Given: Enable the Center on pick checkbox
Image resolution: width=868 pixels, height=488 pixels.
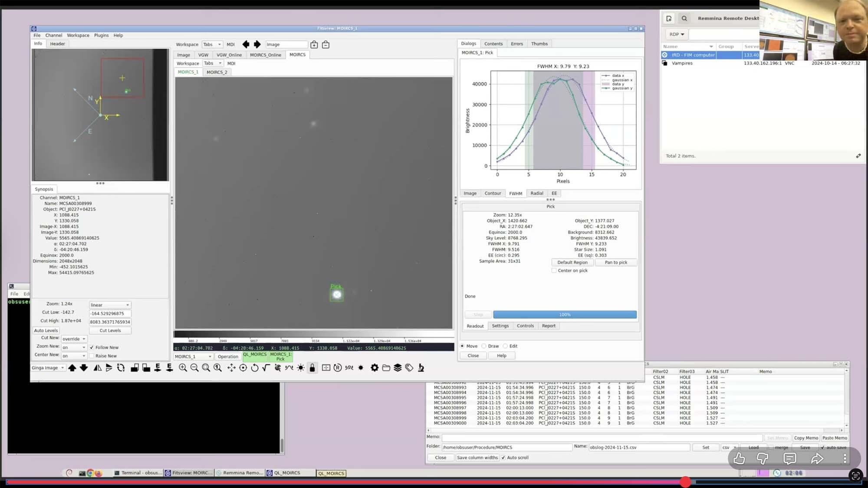Looking at the screenshot, I should tap(554, 270).
